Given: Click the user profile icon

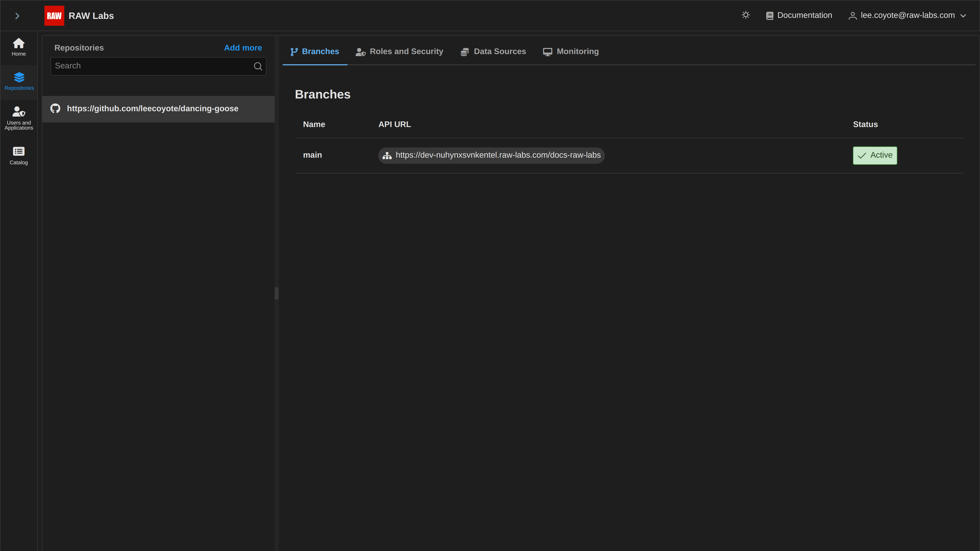Looking at the screenshot, I should 853,16.
